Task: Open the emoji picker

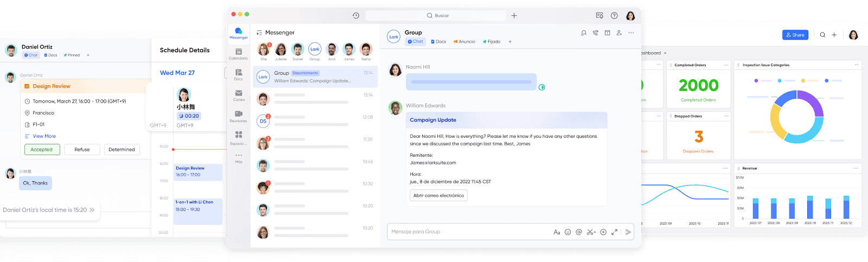Action: point(568,232)
